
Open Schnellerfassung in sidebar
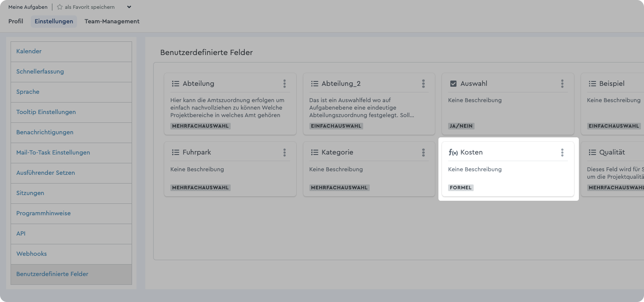[71, 72]
